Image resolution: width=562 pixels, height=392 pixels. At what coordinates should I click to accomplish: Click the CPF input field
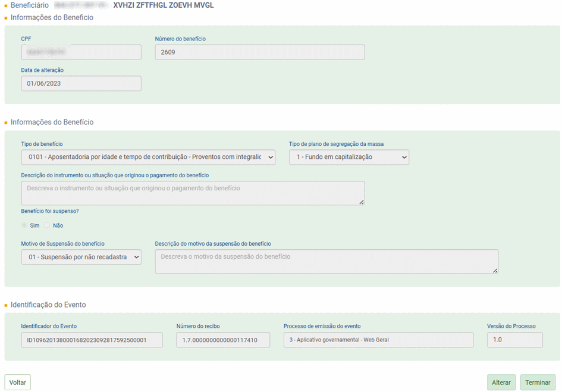[x=81, y=52]
